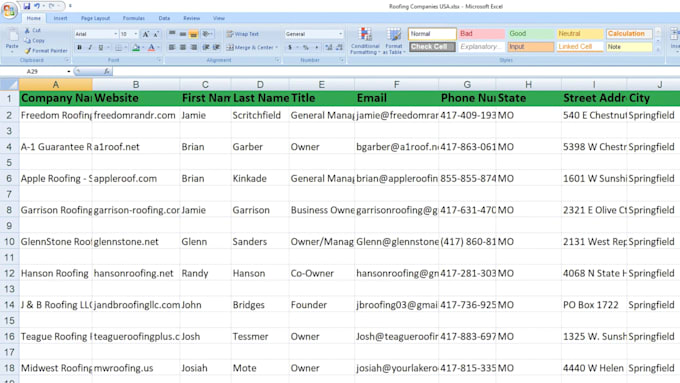Image resolution: width=680 pixels, height=383 pixels.
Task: Open Font dialog box launcher
Action: click(159, 60)
